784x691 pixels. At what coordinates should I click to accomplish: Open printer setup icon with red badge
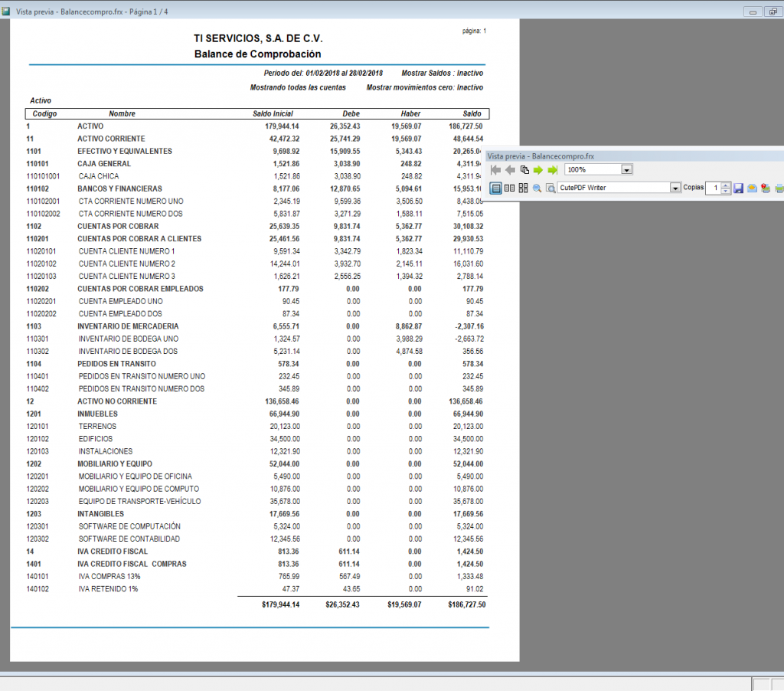coord(766,188)
